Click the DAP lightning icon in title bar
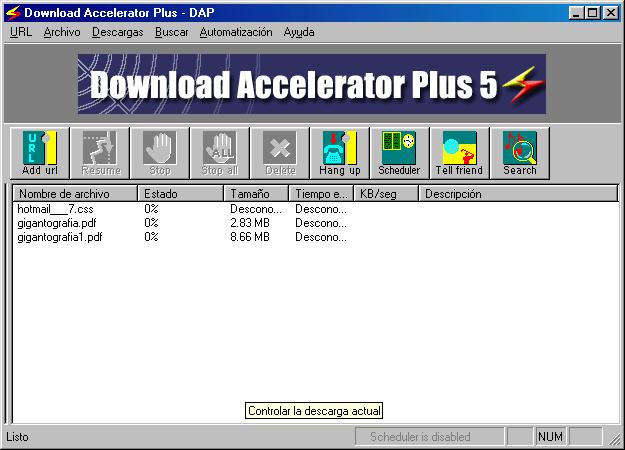 tap(13, 13)
